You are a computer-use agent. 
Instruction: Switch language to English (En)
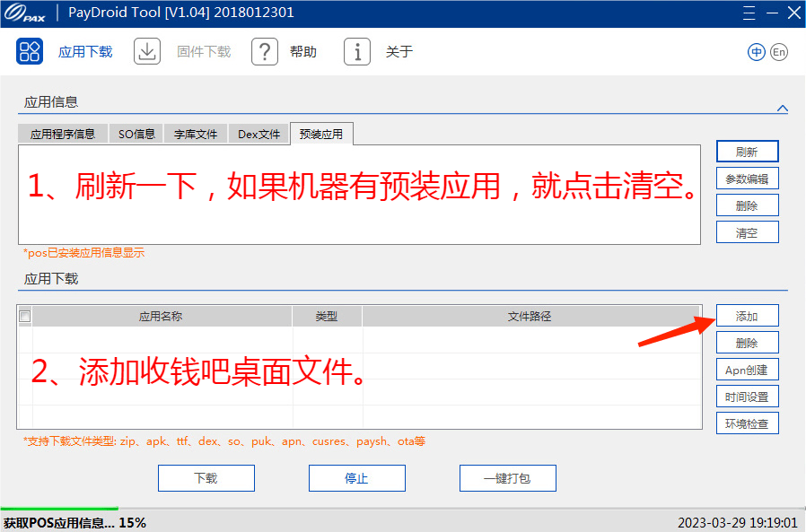pos(779,52)
